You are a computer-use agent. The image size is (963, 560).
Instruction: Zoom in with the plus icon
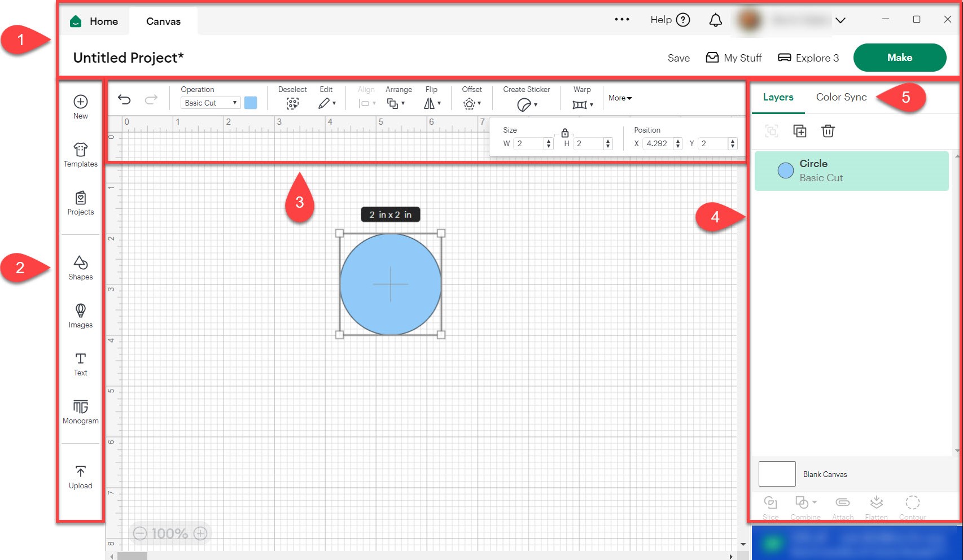click(200, 533)
